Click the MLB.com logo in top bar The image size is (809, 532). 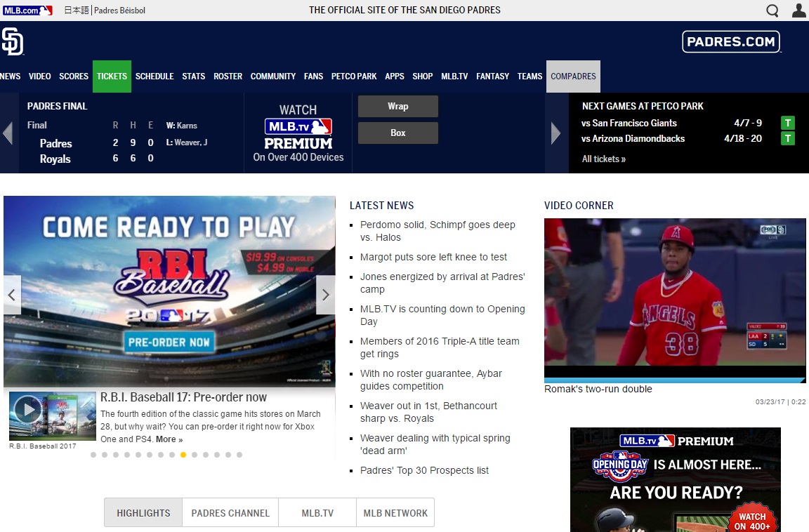(x=27, y=11)
